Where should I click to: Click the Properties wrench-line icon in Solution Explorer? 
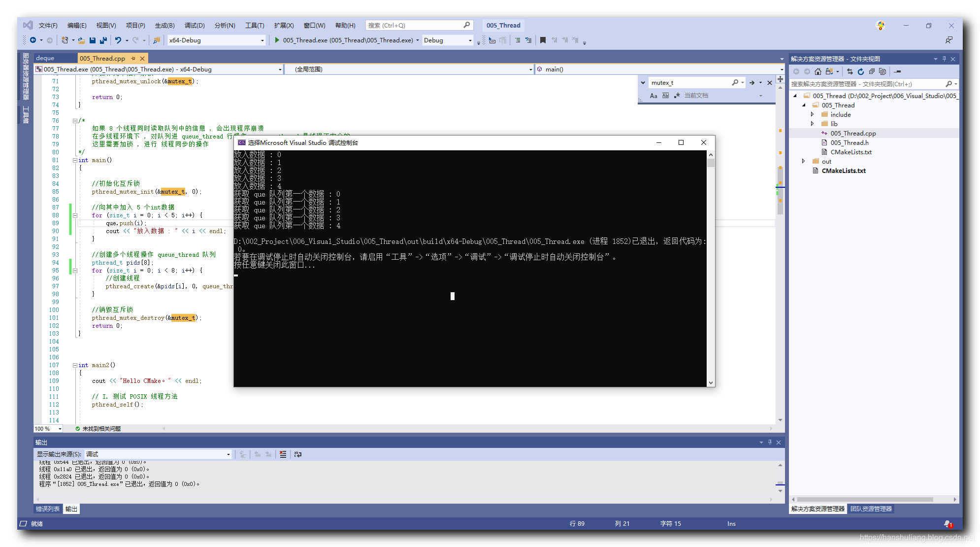[x=898, y=71]
